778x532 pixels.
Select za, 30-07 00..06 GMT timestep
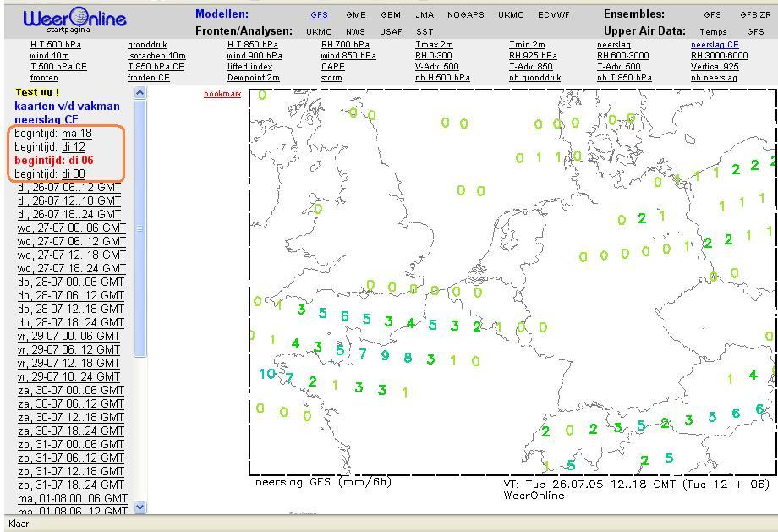[69, 390]
